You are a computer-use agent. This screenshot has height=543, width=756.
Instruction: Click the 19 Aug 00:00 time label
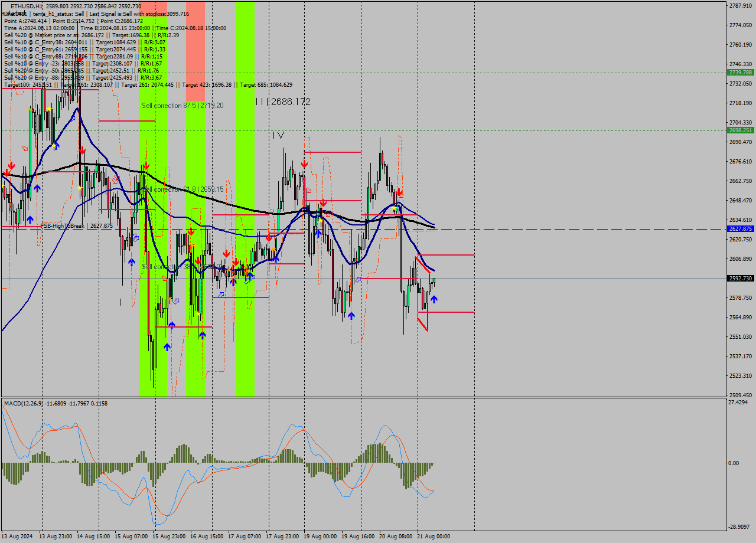click(320, 537)
